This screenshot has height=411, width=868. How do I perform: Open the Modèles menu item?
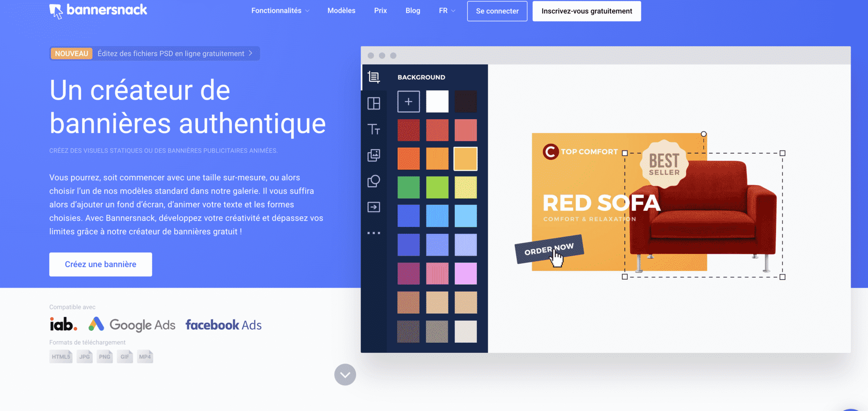point(341,11)
